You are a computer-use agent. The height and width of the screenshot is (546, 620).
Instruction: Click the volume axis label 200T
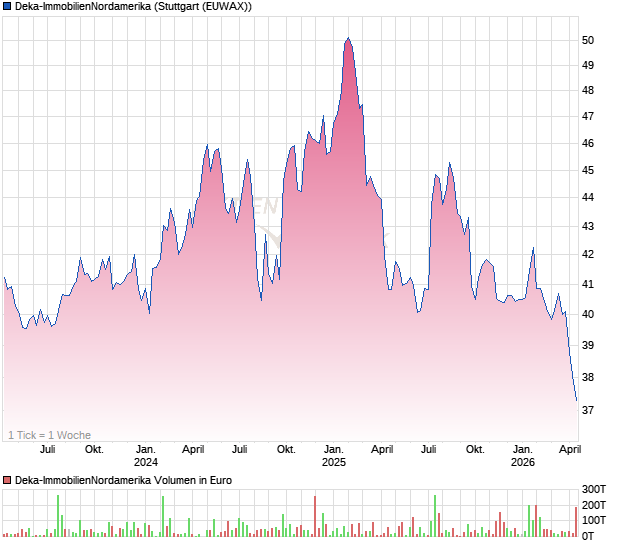[x=594, y=505]
